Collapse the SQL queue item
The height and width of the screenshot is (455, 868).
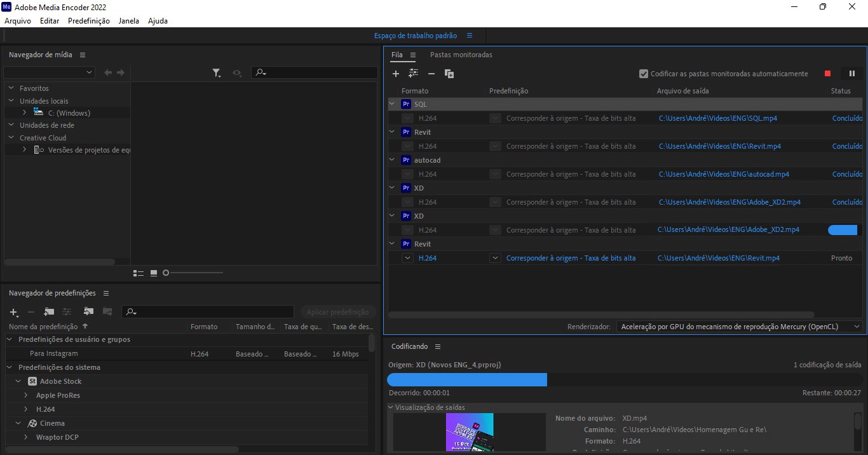pyautogui.click(x=392, y=104)
